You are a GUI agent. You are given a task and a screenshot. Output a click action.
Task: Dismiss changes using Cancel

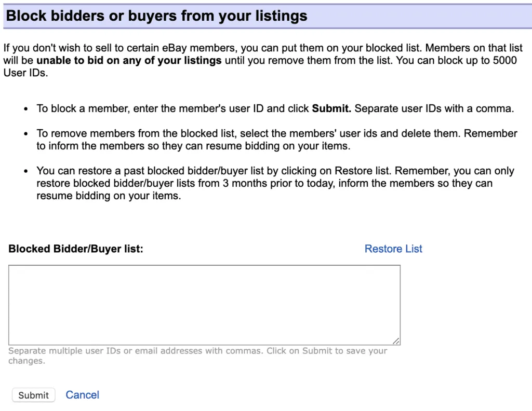point(82,395)
